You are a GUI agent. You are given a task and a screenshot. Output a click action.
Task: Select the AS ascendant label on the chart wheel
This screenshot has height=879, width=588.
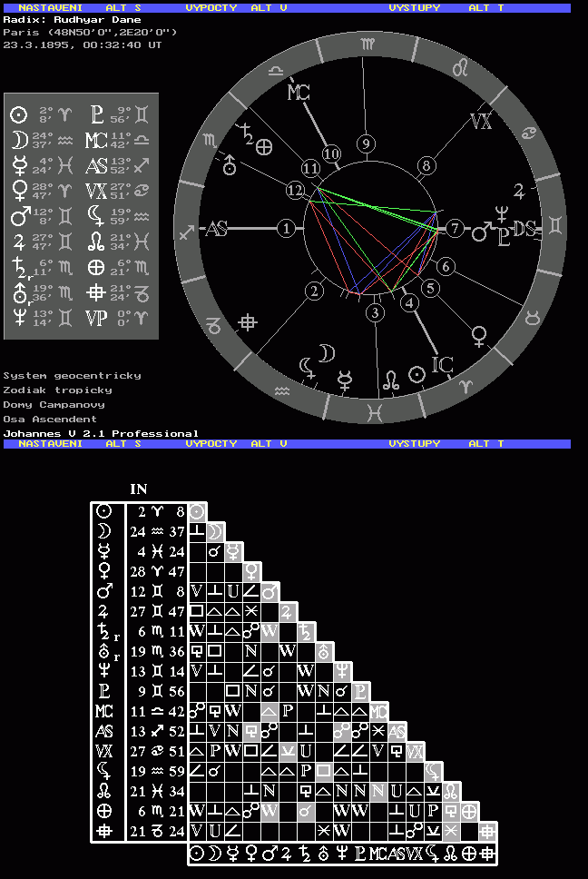pyautogui.click(x=216, y=229)
